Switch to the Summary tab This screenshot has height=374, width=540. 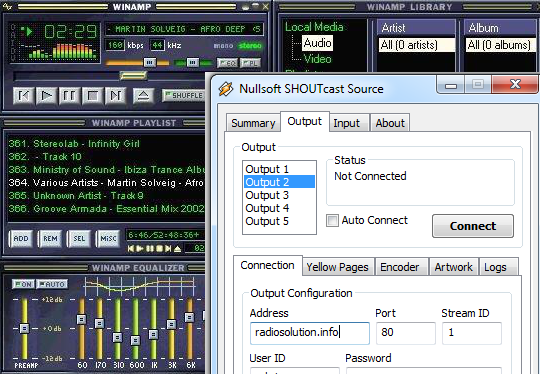(x=253, y=123)
